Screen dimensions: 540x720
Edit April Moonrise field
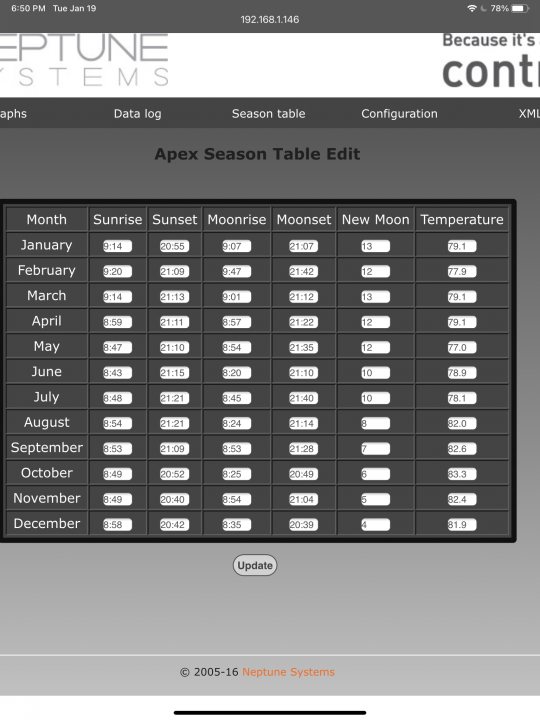(236, 322)
